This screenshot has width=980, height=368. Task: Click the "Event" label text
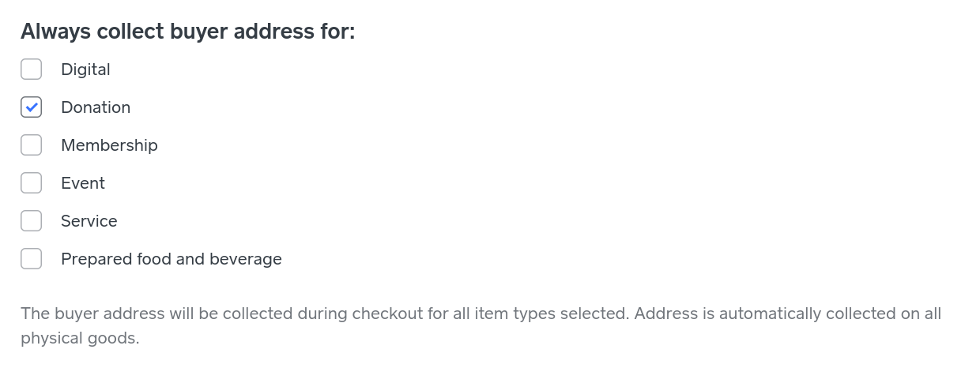[83, 183]
